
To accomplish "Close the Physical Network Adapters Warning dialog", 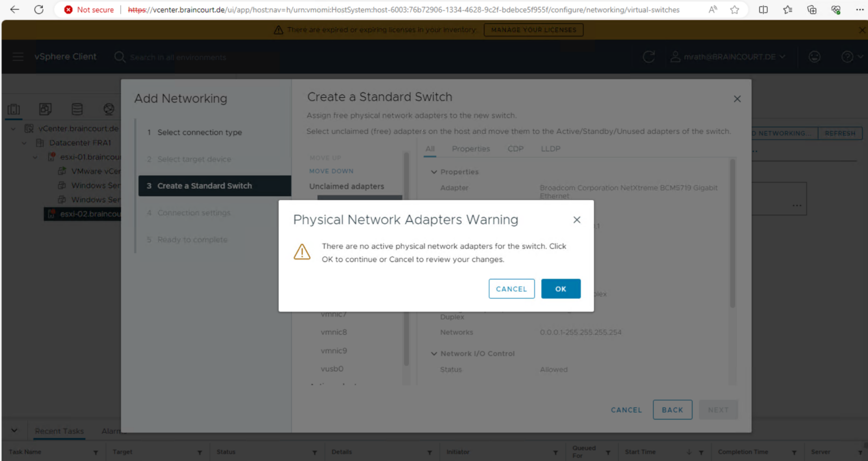I will pos(576,220).
